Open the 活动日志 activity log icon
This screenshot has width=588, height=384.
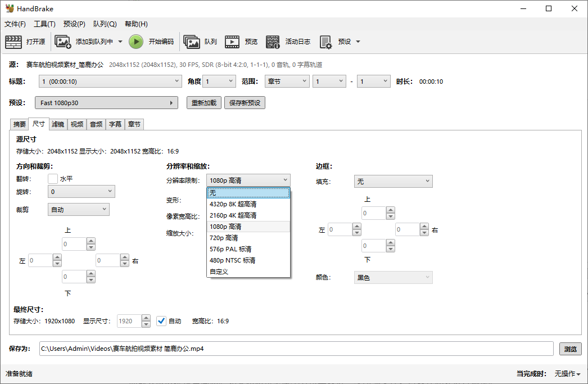273,42
